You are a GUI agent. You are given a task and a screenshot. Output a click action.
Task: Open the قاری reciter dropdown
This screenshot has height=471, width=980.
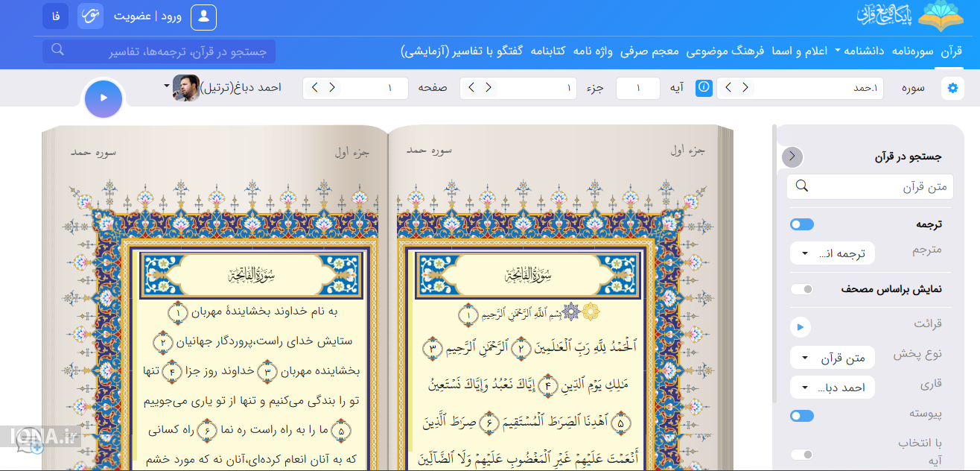[x=832, y=387]
